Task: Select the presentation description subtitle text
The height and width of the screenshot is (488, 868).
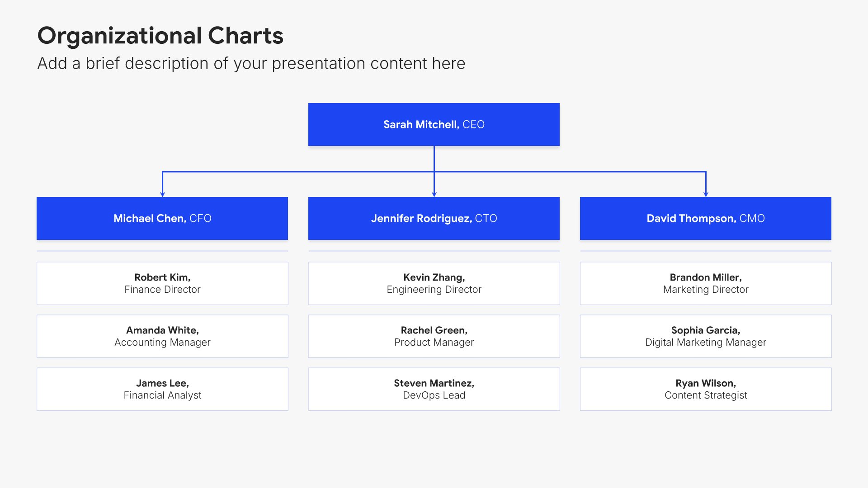Action: 251,64
